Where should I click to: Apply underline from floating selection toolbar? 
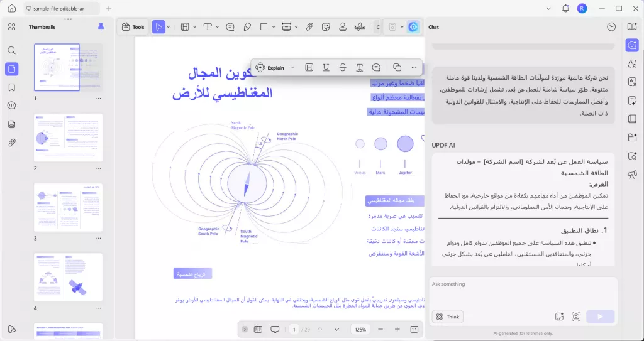coord(326,68)
